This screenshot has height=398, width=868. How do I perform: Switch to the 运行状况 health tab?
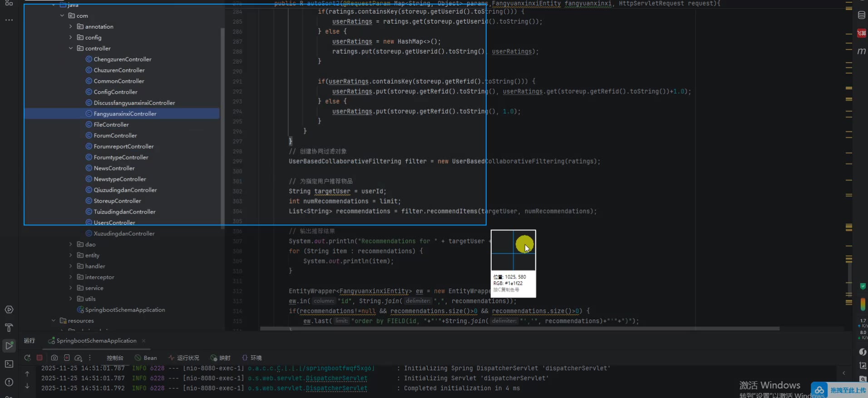[184, 358]
